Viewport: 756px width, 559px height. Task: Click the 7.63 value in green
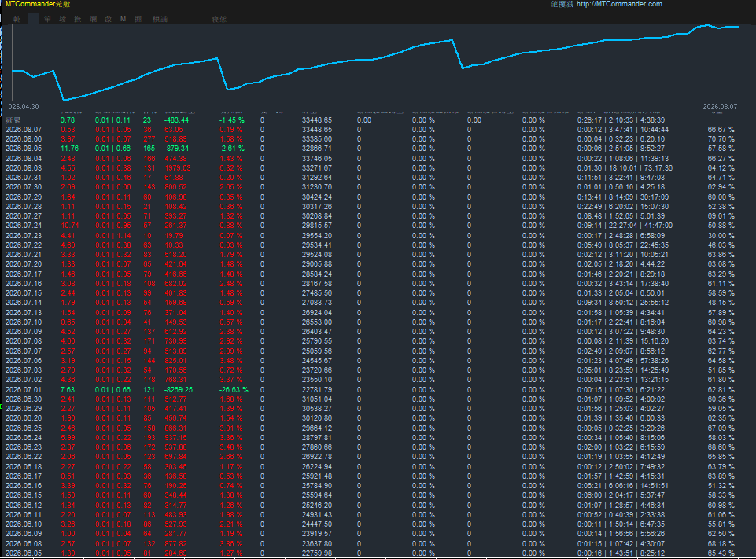[x=68, y=389]
